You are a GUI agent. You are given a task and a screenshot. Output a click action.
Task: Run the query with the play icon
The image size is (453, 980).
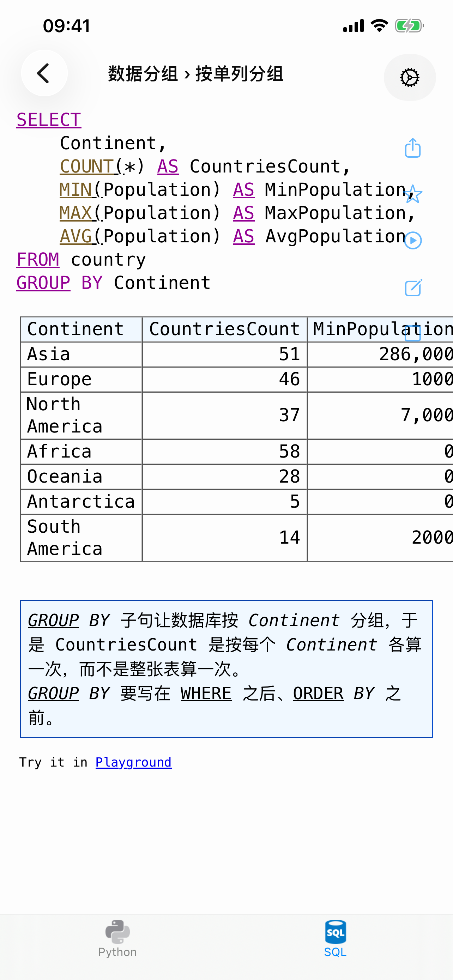[x=413, y=241]
